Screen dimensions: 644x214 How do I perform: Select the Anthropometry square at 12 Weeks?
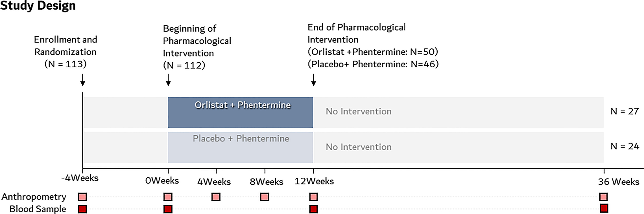click(x=314, y=197)
